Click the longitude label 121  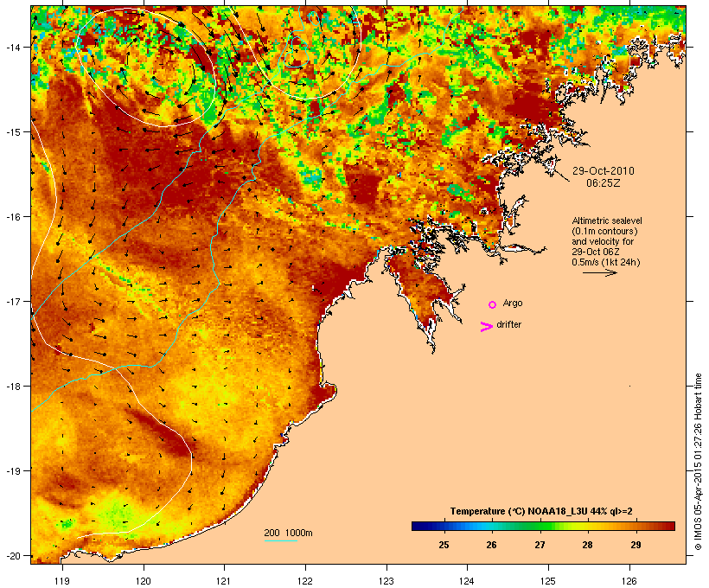(x=224, y=581)
